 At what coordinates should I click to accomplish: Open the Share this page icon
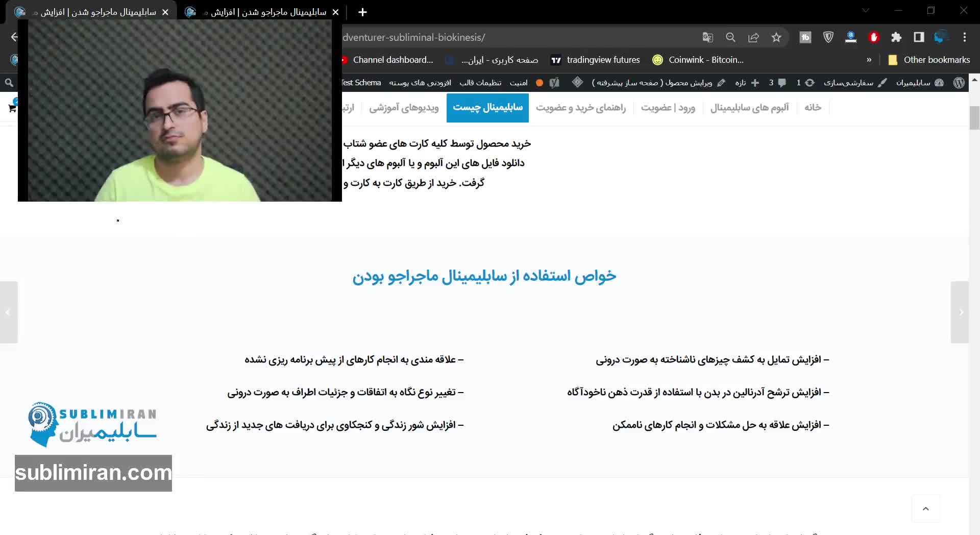coord(753,37)
